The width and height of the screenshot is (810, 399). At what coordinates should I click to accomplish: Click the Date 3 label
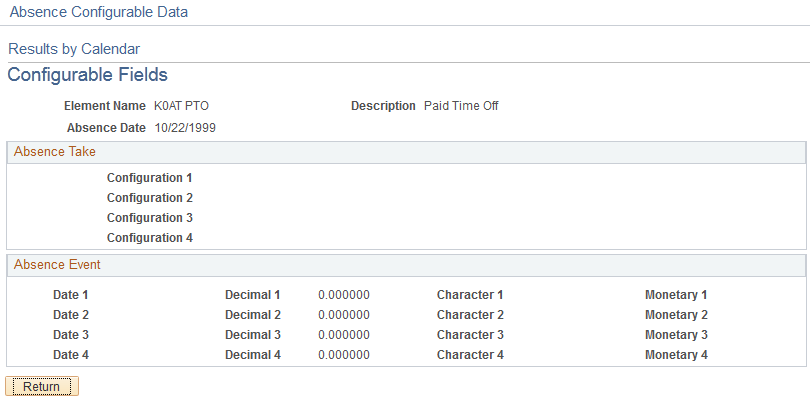(x=71, y=335)
